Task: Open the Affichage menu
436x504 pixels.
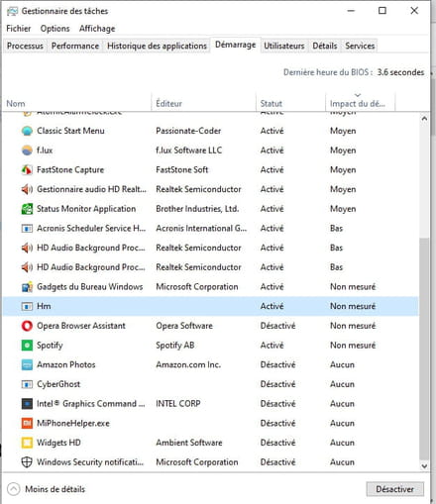Action: click(x=97, y=29)
